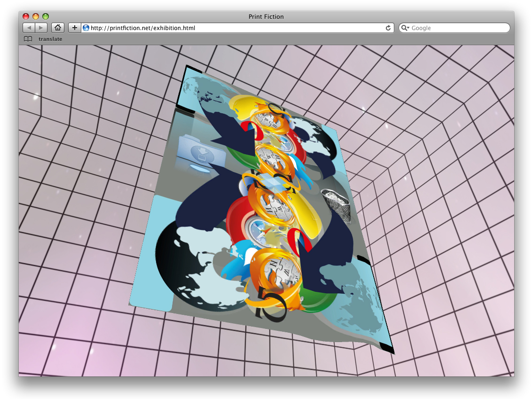The height and width of the screenshot is (399, 532).
Task: Click the green zoom window button
Action: [x=46, y=16]
